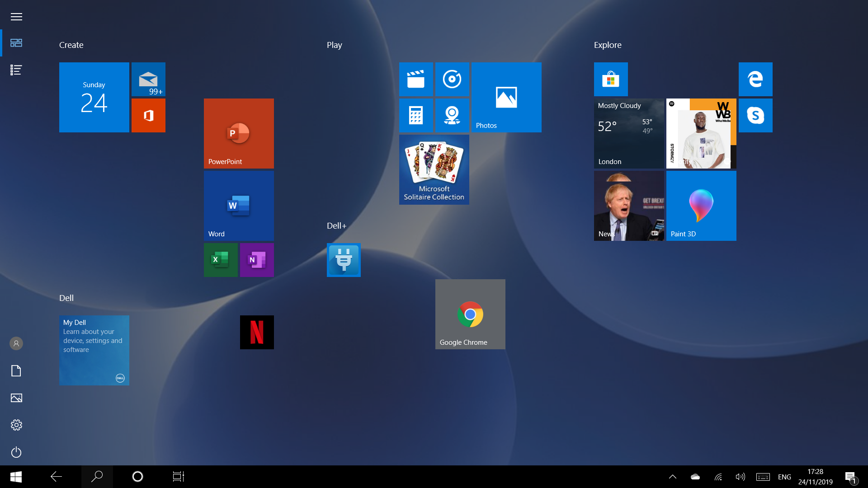868x488 pixels.
Task: Open the Spotify tile
Action: (x=701, y=133)
